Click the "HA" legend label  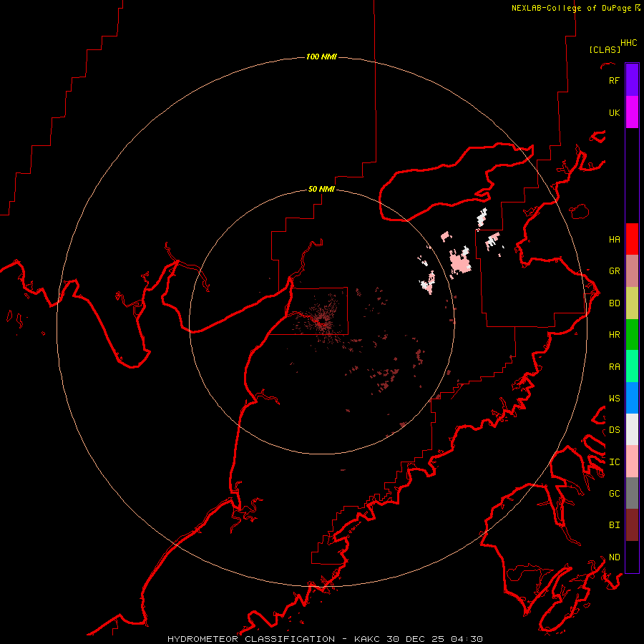(x=614, y=239)
